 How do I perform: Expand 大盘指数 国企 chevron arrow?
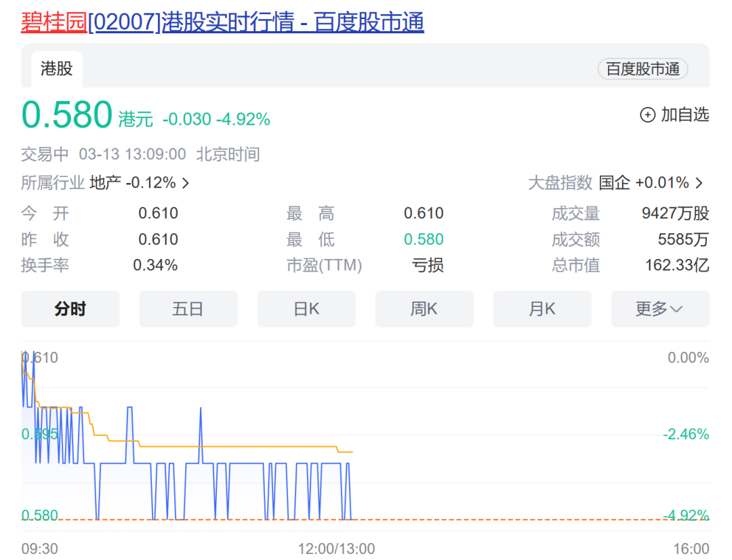click(699, 183)
